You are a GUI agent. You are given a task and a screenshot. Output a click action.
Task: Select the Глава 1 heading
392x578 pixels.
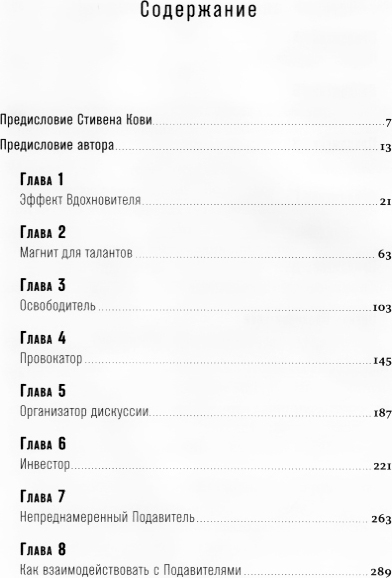click(x=42, y=180)
